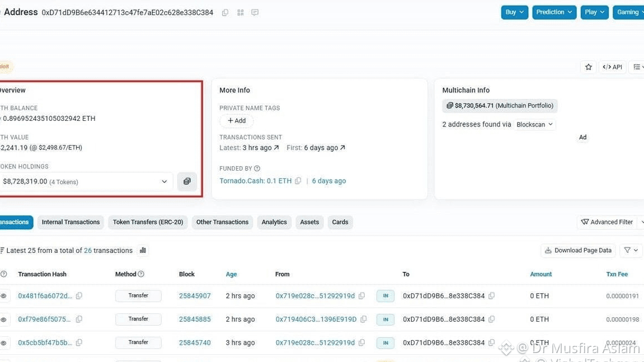Copy From address 0x719406C3...1396E919D

(364, 319)
